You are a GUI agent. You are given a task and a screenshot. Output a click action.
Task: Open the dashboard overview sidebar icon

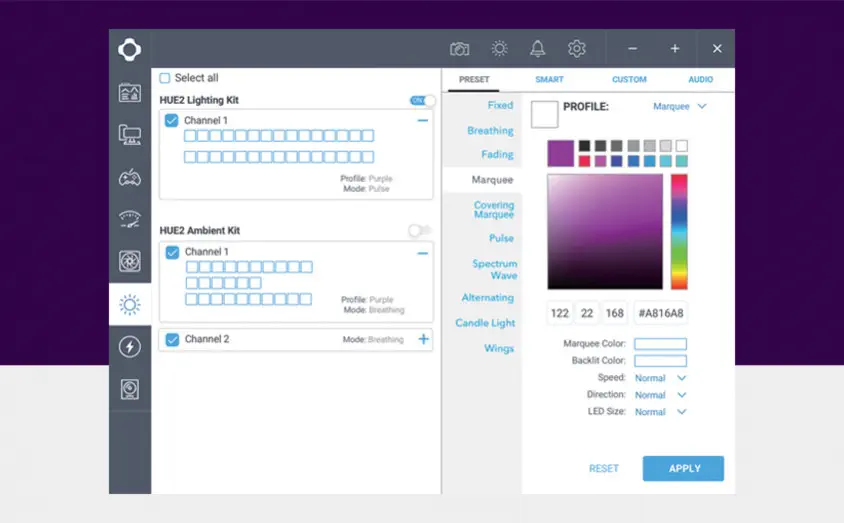click(130, 93)
